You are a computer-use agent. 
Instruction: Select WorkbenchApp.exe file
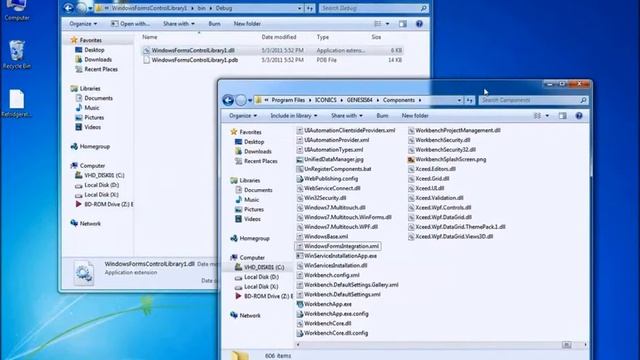point(324,304)
